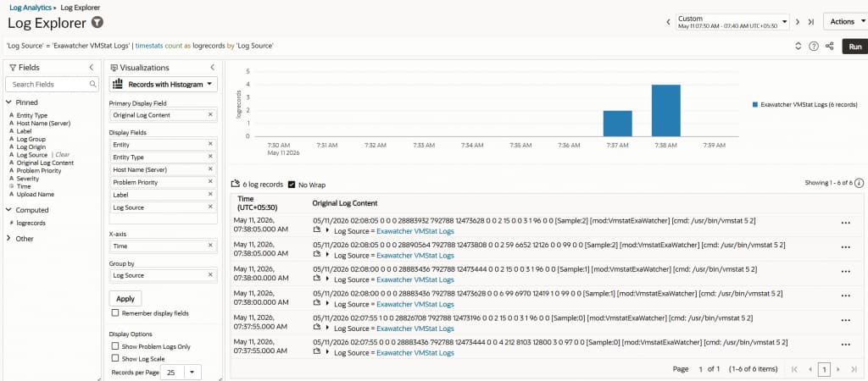Image resolution: width=868 pixels, height=381 pixels.
Task: Enable Show Problem Logs Only checkbox
Action: click(x=115, y=346)
